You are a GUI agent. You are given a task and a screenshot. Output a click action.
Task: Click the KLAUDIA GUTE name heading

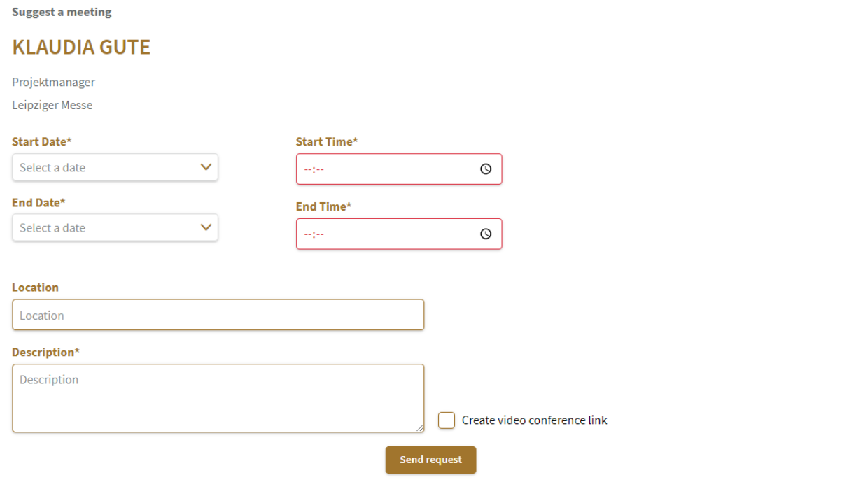[81, 48]
